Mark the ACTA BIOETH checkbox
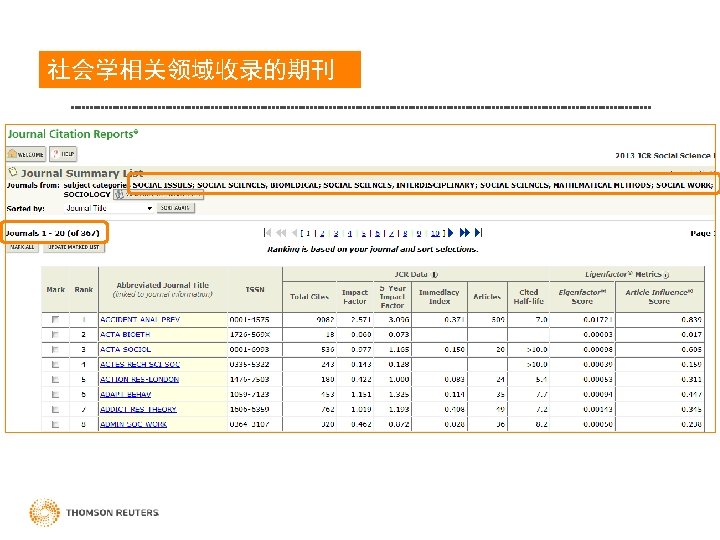 [x=56, y=335]
